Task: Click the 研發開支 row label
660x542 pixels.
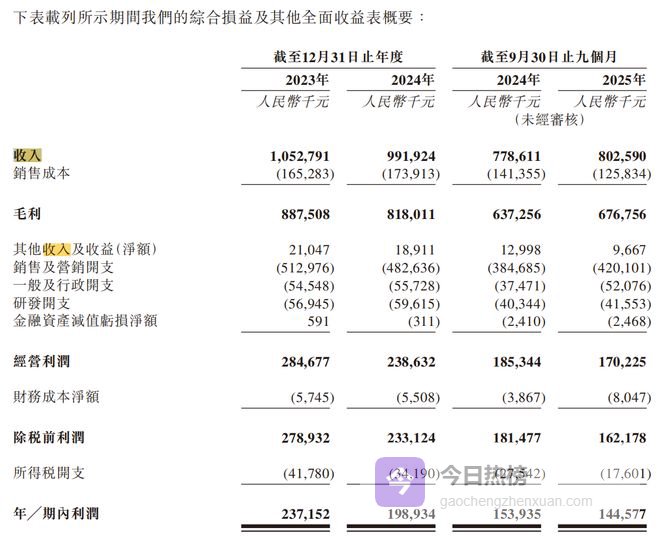Action: coord(41,303)
